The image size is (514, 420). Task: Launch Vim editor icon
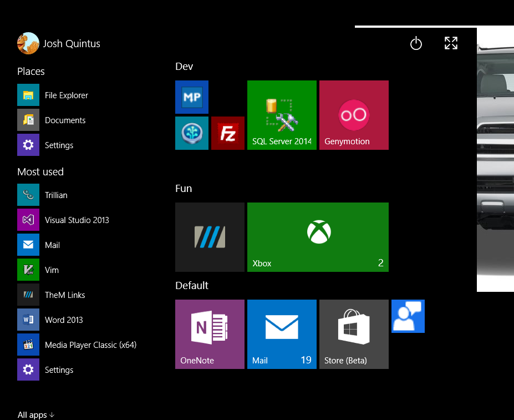coord(28,270)
